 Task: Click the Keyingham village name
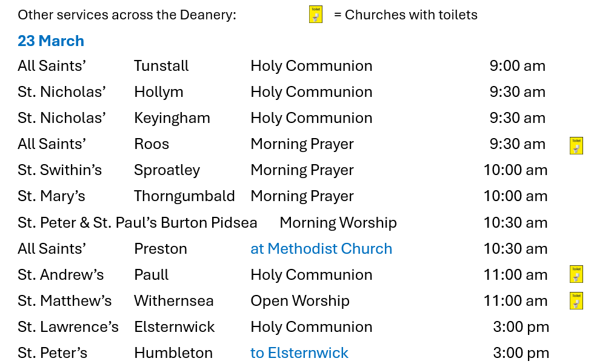pos(172,118)
